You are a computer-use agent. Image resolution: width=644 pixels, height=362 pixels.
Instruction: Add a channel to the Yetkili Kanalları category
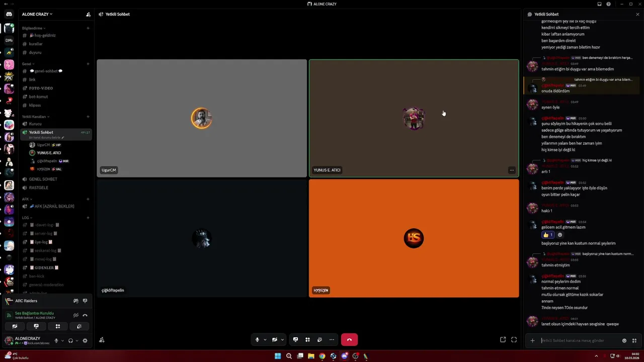88,117
